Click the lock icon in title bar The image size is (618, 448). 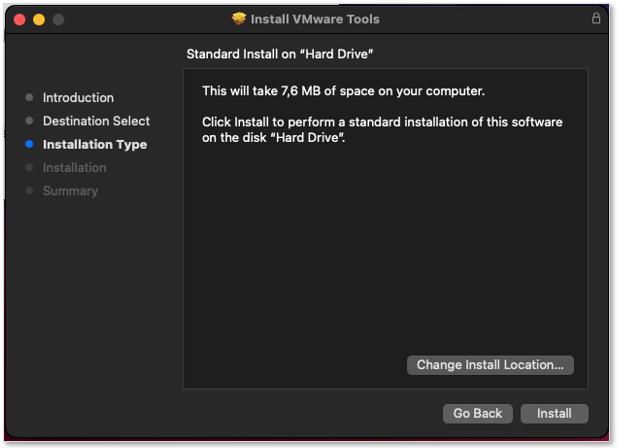pos(596,18)
